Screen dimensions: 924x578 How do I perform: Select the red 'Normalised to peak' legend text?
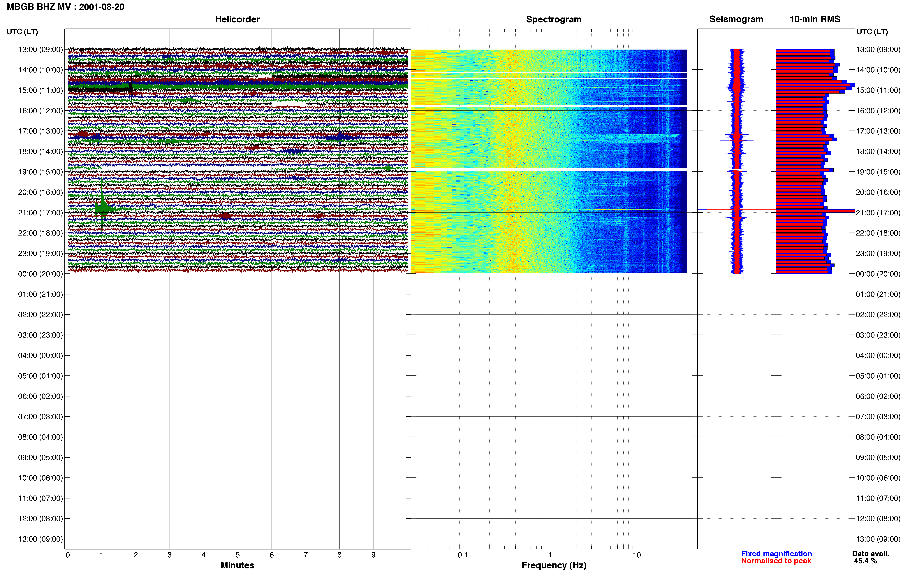pos(776,561)
